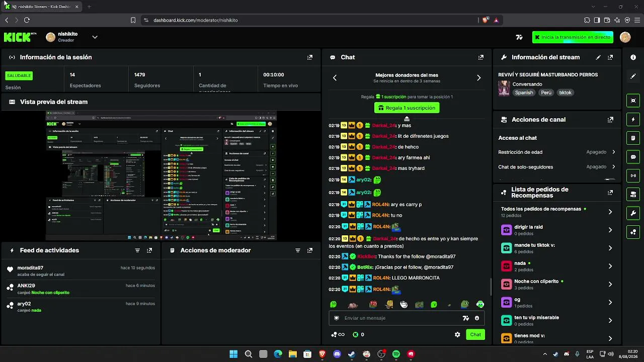
Task: Toggle the chat bubble widget icon in sidebar
Action: 633,157
